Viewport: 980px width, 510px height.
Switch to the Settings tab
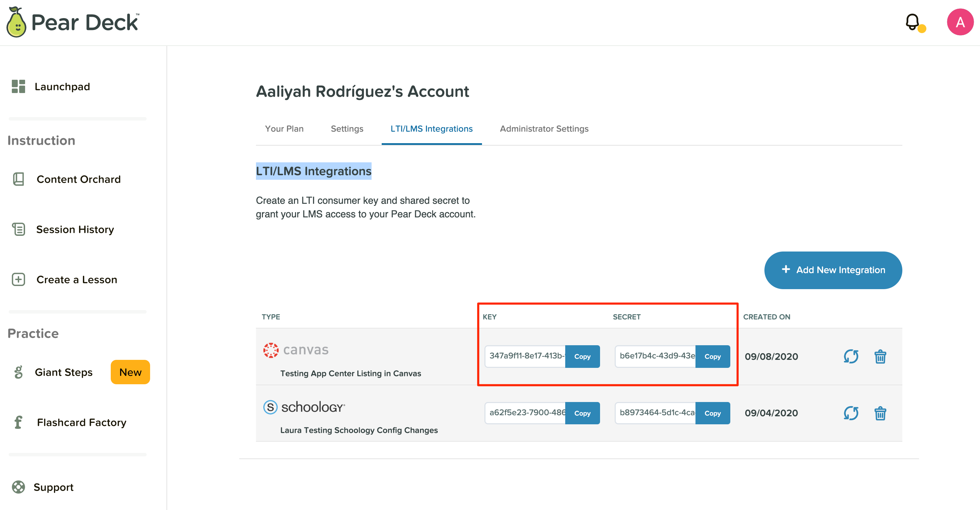[347, 129]
